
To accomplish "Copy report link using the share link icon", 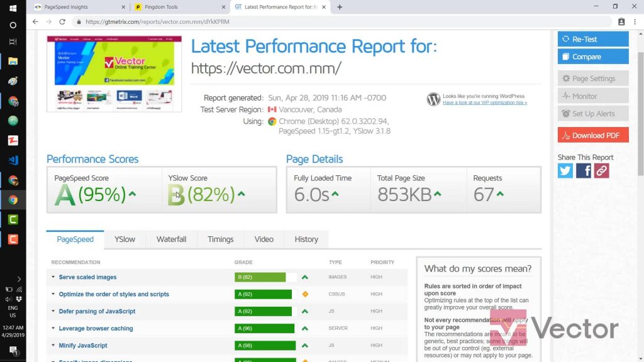I will tap(601, 170).
